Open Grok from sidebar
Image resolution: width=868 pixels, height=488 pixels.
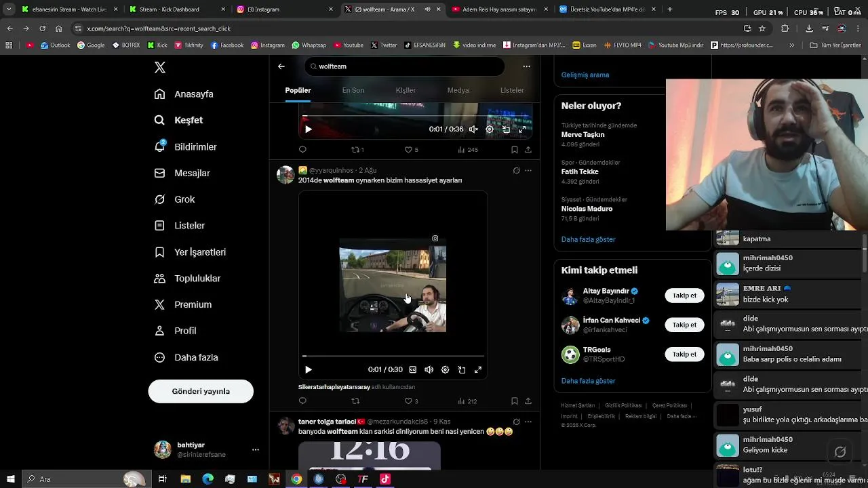coord(174,199)
